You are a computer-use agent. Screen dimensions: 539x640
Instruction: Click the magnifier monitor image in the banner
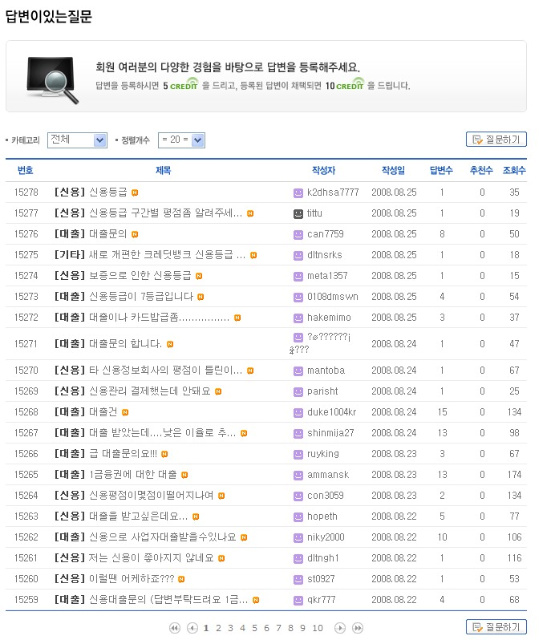point(52,80)
